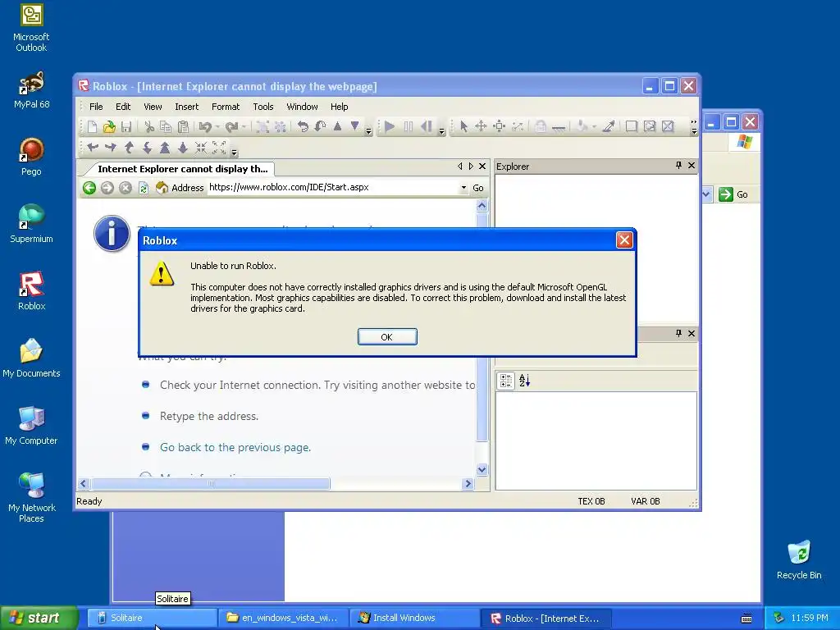
Task: Open the Tools menu
Action: point(263,107)
